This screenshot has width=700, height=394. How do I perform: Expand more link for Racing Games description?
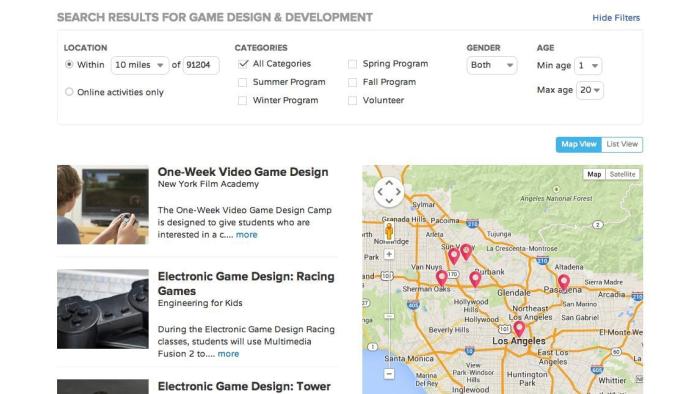click(228, 354)
